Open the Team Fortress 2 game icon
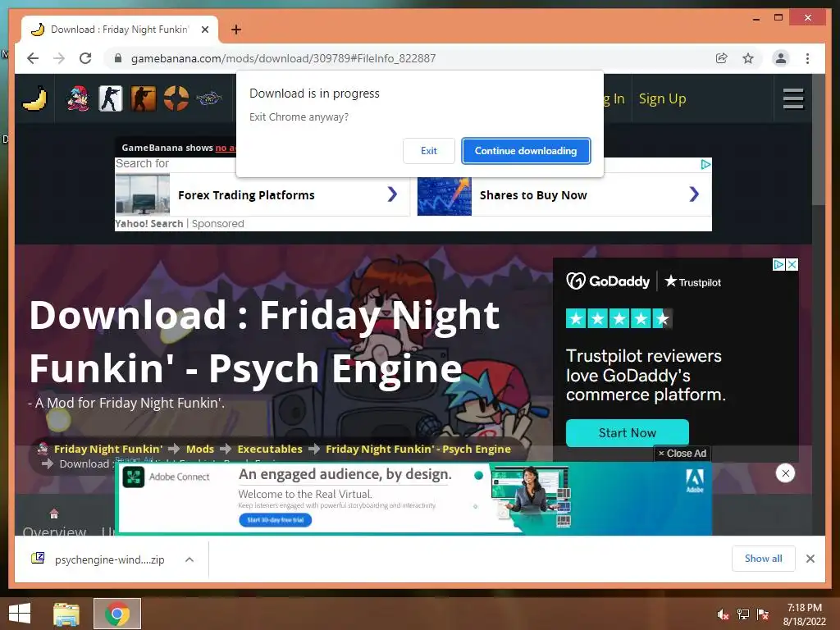 (x=176, y=98)
